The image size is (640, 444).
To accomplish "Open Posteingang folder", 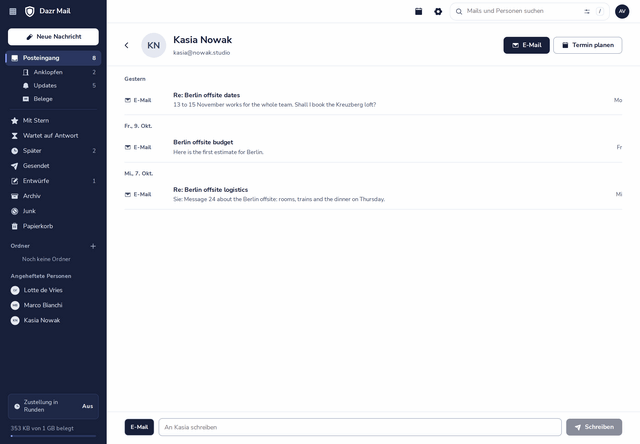I will (x=53, y=58).
